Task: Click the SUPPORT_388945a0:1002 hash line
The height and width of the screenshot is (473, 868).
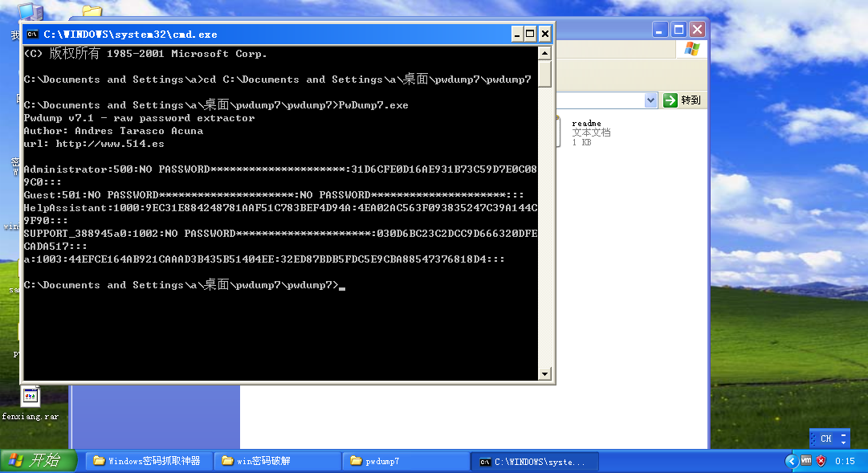Action: coord(280,240)
